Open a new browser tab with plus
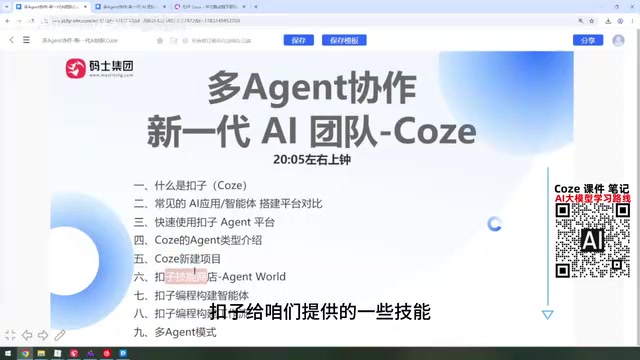This screenshot has width=640, height=360. tap(256, 7)
